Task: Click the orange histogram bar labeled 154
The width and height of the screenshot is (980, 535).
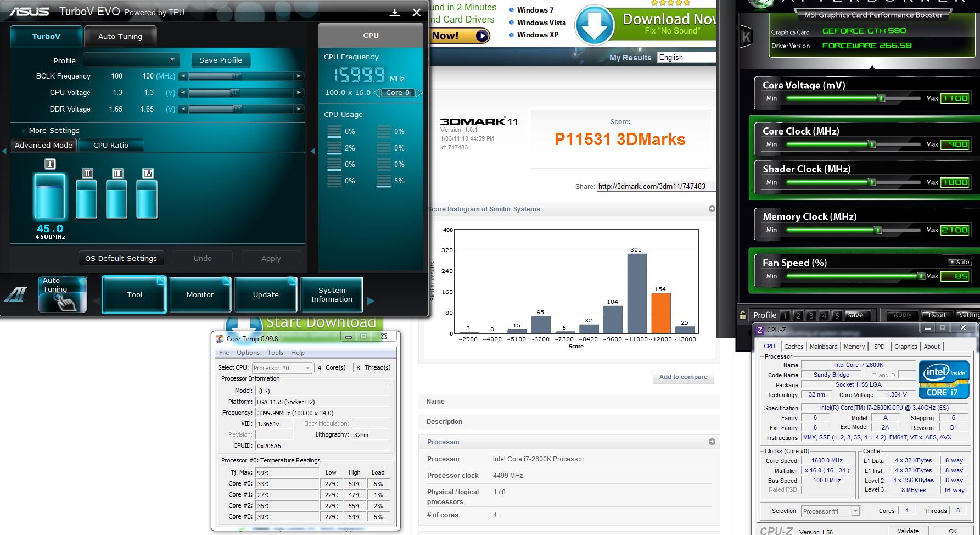Action: click(661, 313)
